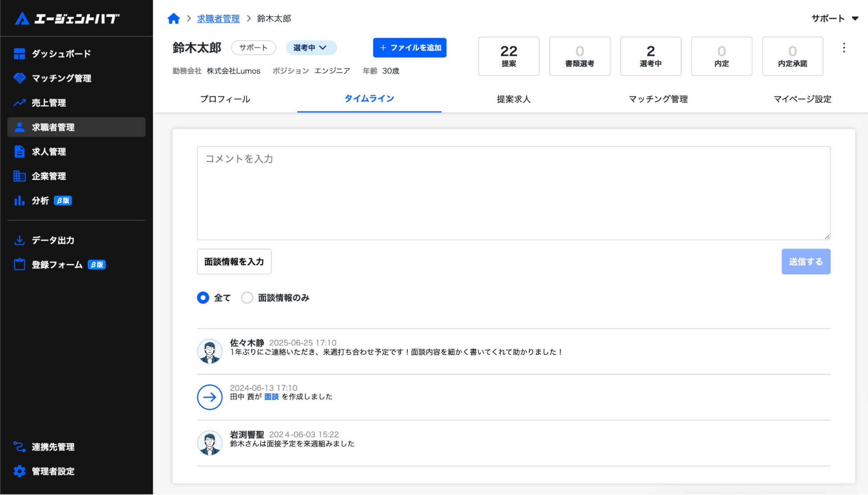Image resolution: width=868 pixels, height=495 pixels.
Task: Click the 面談 link in timeline
Action: tap(271, 397)
